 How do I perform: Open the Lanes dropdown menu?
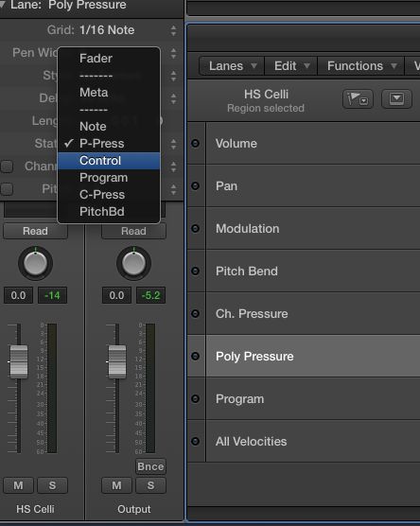232,66
